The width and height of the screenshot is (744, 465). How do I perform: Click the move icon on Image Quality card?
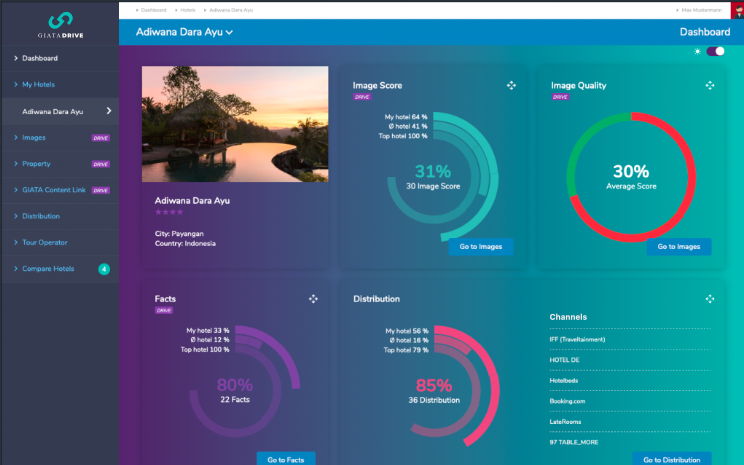point(710,86)
